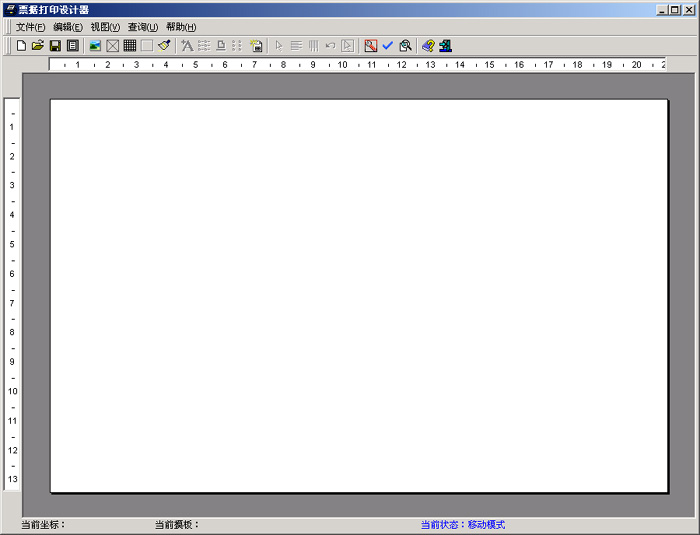Image resolution: width=700 pixels, height=535 pixels.
Task: Click the Save floppy disk icon
Action: [55, 46]
